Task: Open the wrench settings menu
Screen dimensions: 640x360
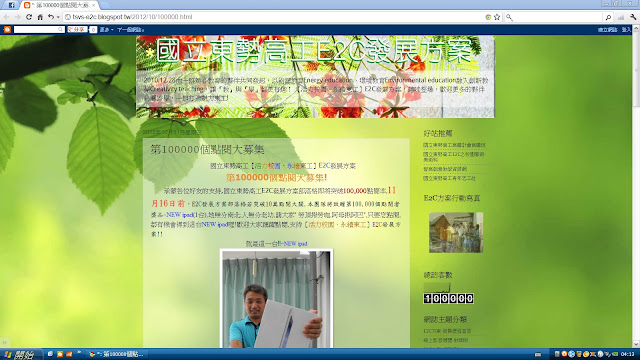Action: [633, 17]
